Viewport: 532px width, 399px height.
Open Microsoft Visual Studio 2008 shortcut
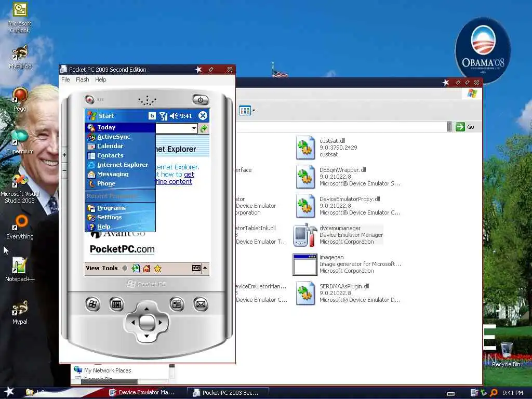(20, 188)
